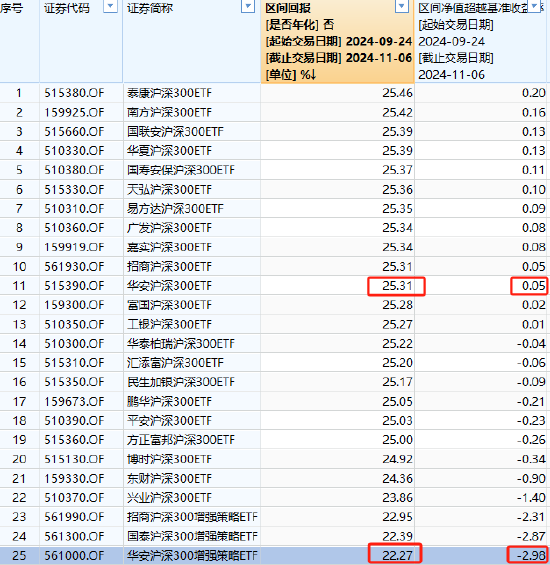Viewport: 550px width, 565px height.
Task: Select code cell 159673.OF
Action: pyautogui.click(x=74, y=401)
